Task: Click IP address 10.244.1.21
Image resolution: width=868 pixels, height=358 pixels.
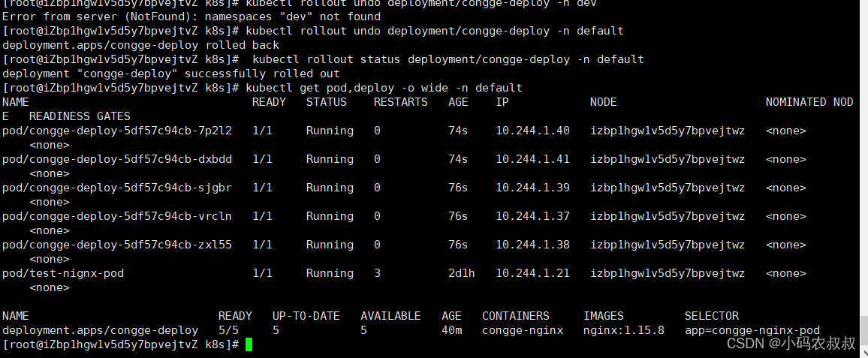Action: click(532, 273)
